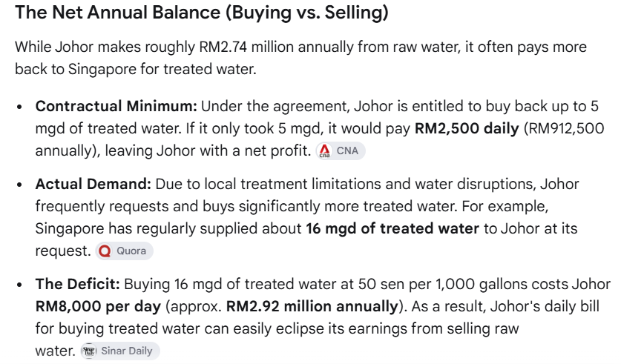Click the bold 'RM8,000 per day' text
Image resolution: width=621 pixels, height=364 pixels.
[98, 307]
